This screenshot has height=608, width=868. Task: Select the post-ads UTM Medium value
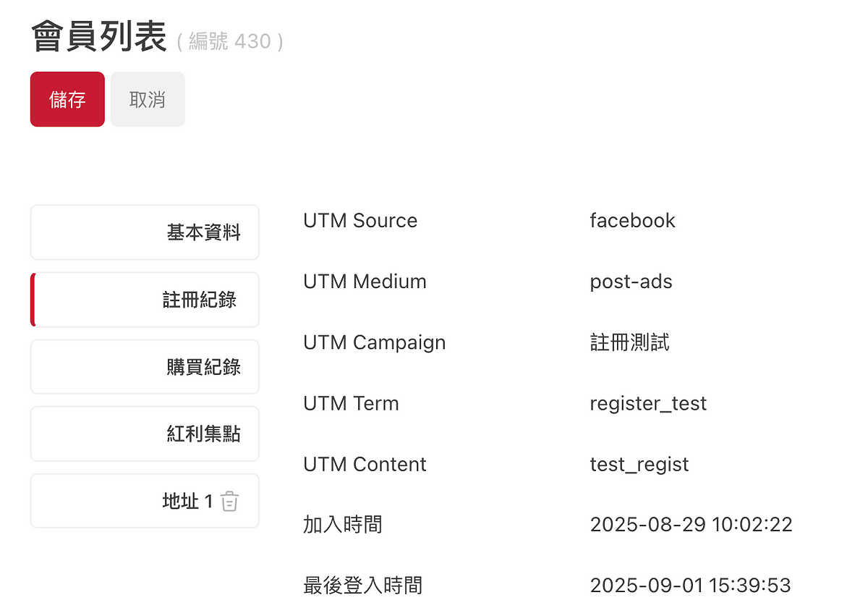tap(631, 282)
